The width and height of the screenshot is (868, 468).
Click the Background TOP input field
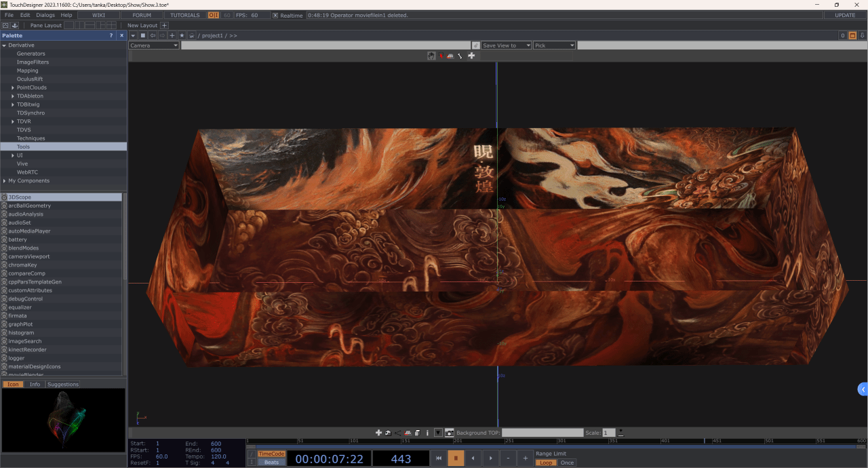[x=542, y=433]
